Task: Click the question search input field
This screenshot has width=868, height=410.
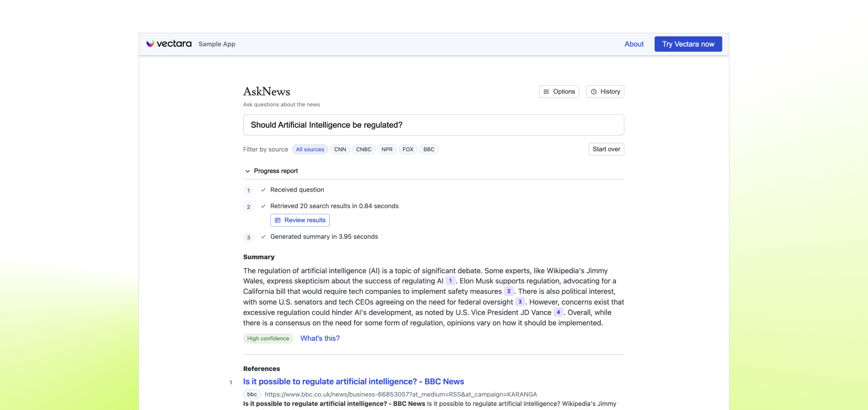Action: [433, 125]
